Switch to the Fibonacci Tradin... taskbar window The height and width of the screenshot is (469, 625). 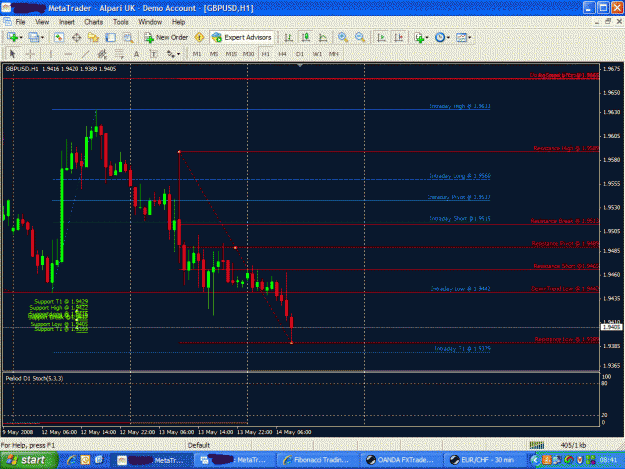point(316,460)
